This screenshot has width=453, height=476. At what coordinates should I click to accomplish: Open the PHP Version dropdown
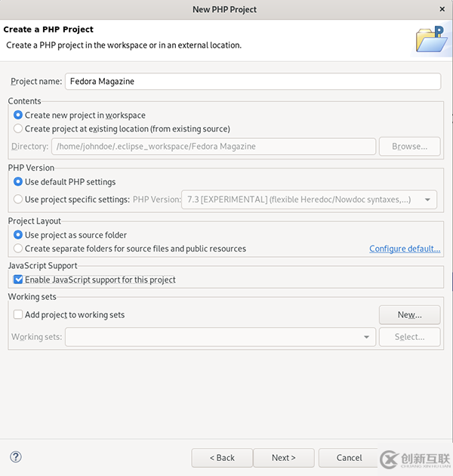click(x=310, y=199)
